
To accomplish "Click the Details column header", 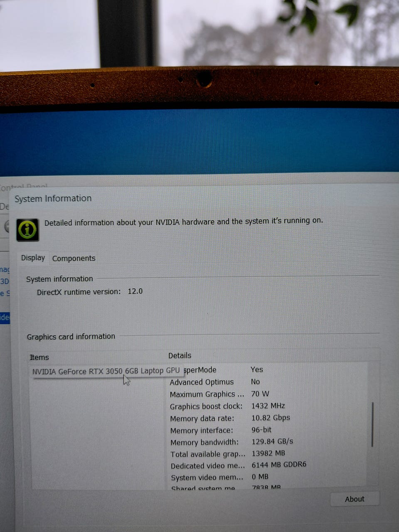I will (x=180, y=355).
